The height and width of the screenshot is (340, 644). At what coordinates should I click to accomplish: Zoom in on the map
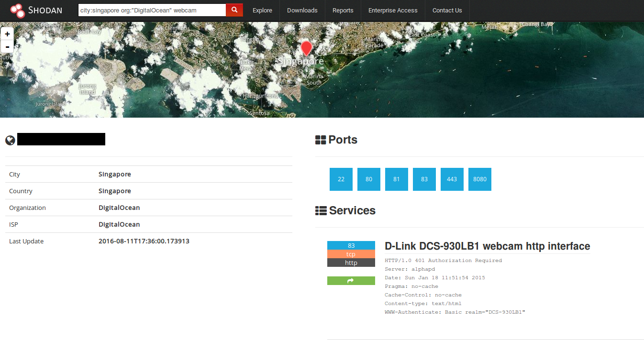coord(7,34)
